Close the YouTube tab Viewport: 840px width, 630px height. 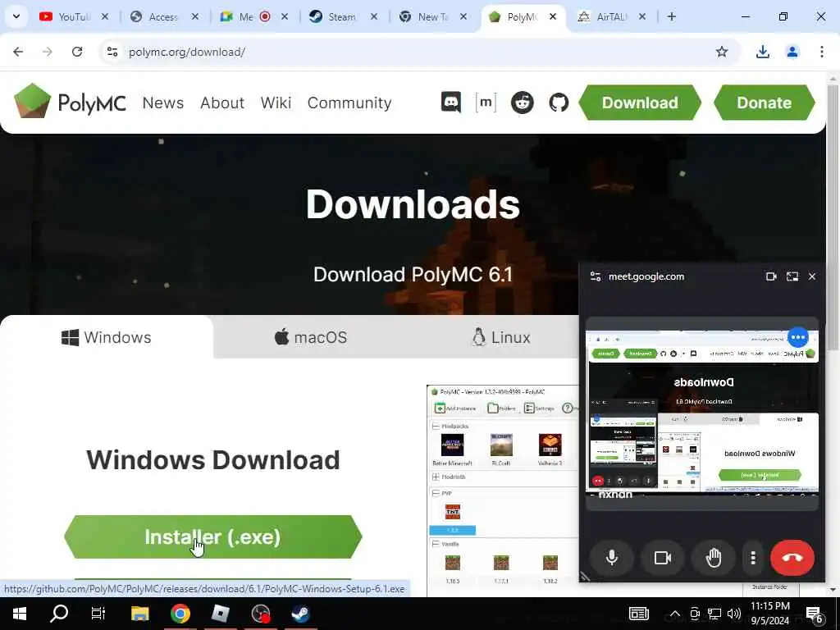point(105,16)
